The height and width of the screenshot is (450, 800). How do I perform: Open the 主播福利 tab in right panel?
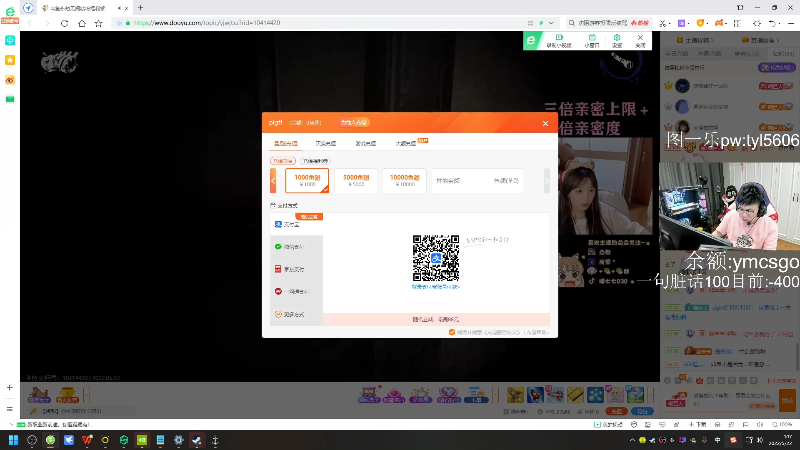(x=694, y=40)
